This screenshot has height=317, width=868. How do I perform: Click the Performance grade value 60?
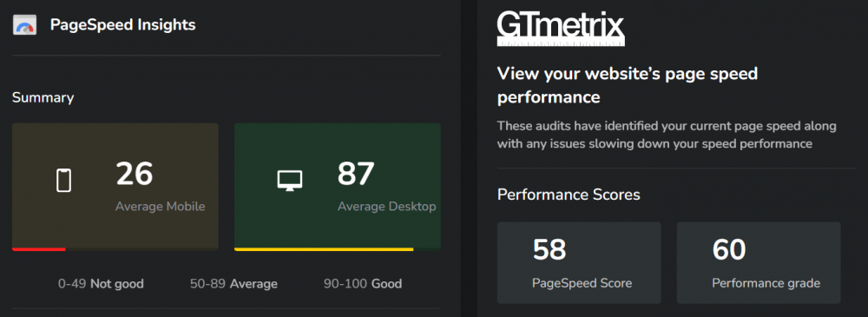click(x=729, y=249)
